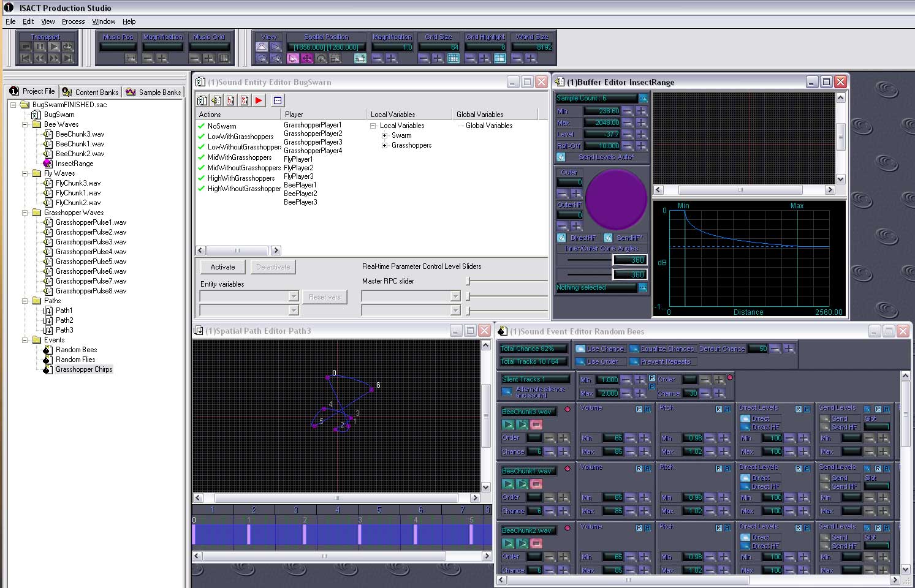The height and width of the screenshot is (588, 915).
Task: Collapse the Bee Waves folder
Action: (25, 124)
